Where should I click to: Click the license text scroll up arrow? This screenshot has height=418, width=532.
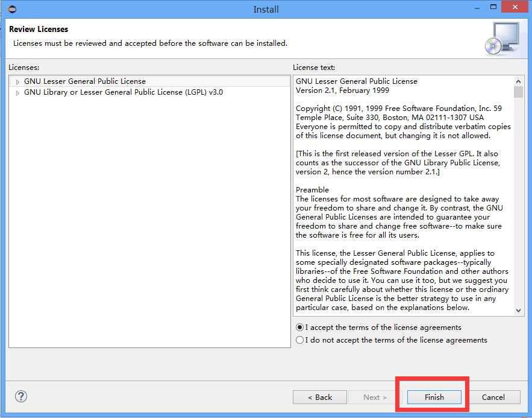[x=518, y=81]
